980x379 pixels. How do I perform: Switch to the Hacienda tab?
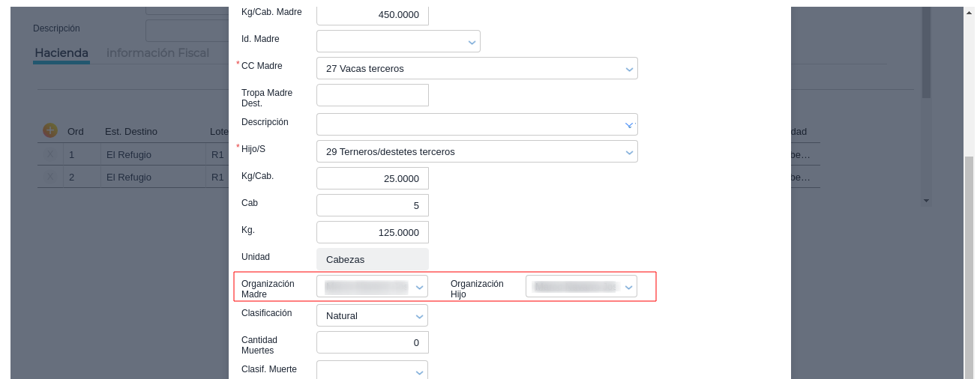tap(61, 53)
